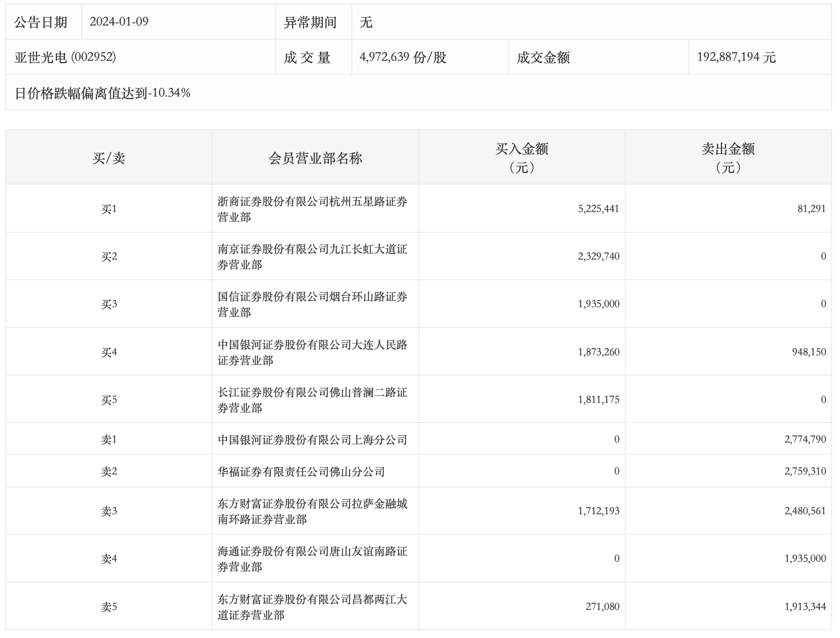This screenshot has height=638, width=840.
Task: Select the 卖1 row label
Action: click(109, 439)
